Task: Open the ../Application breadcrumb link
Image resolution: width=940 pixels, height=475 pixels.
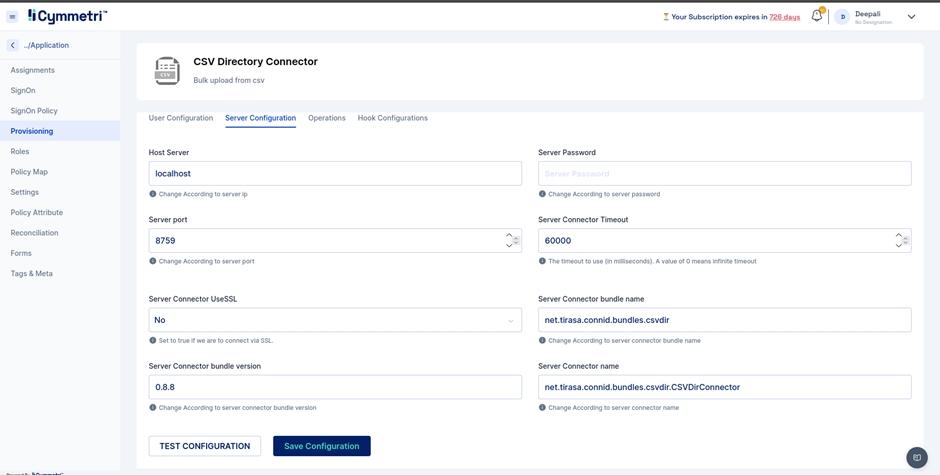Action: 46,45
